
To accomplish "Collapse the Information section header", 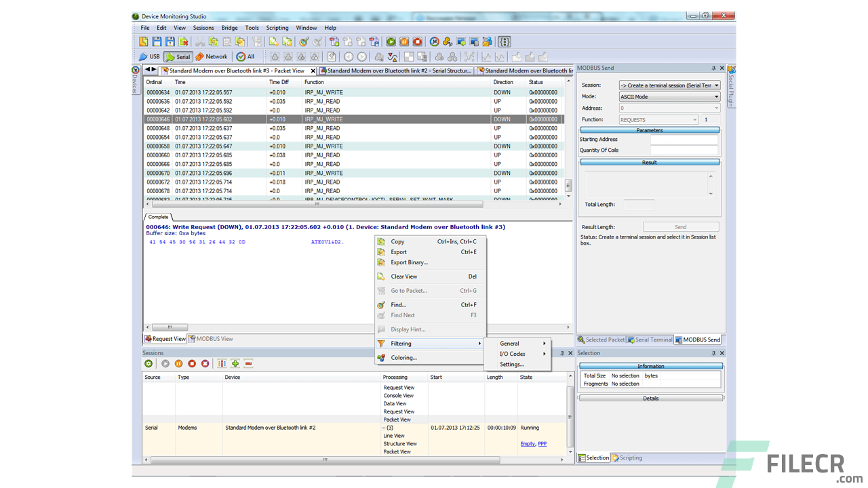I will coord(650,366).
